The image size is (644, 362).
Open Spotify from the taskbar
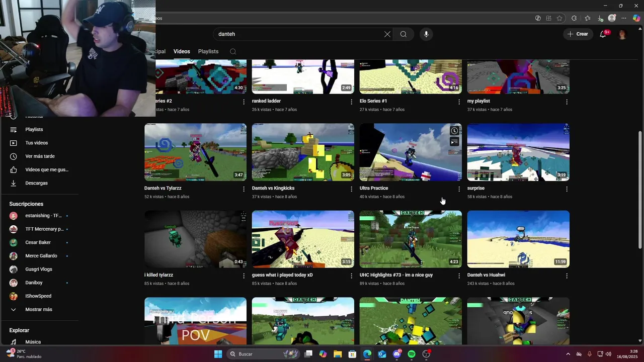coord(412,354)
